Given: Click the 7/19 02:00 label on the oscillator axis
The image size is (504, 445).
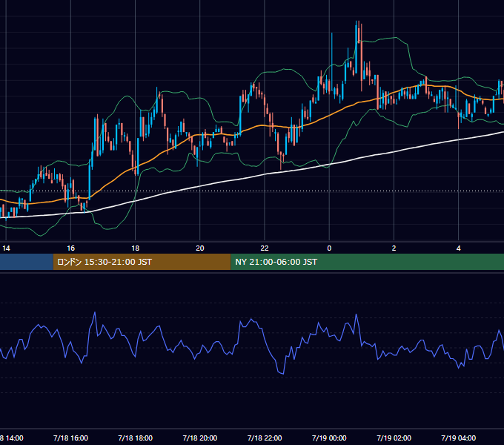Looking at the screenshot, I should 394,438.
